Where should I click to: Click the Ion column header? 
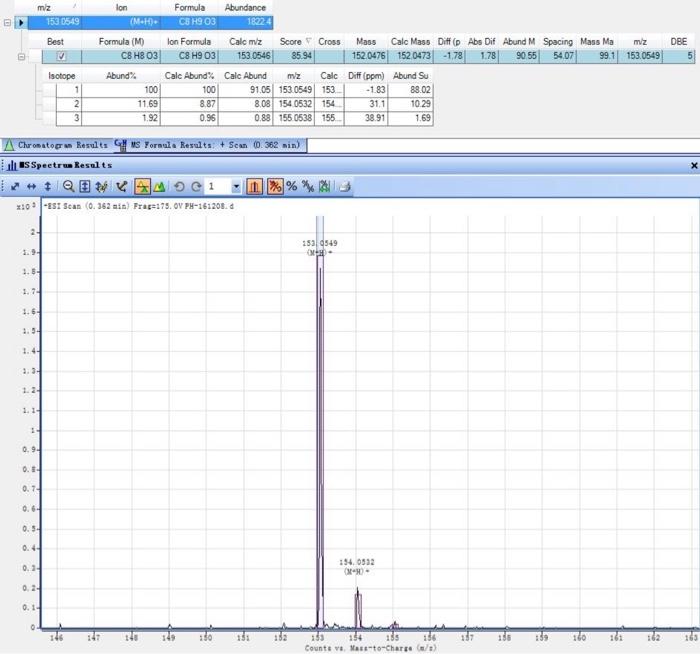pos(121,8)
